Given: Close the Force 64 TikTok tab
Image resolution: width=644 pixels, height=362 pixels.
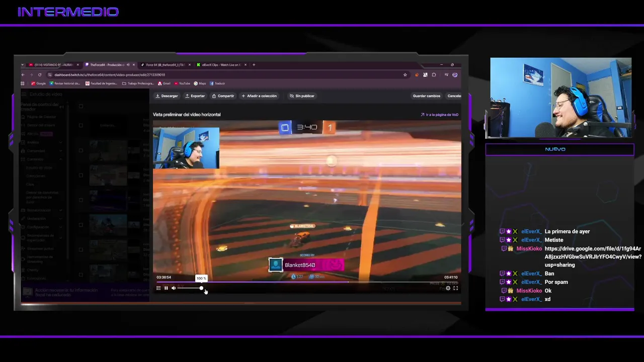Looking at the screenshot, I should click(x=189, y=65).
